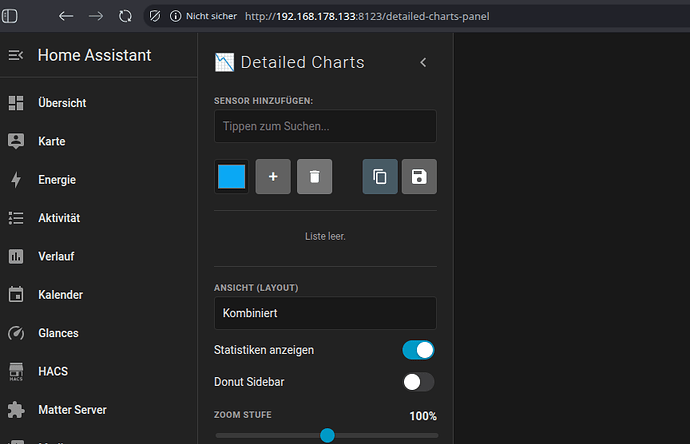Click the save floppy disk icon

[419, 176]
